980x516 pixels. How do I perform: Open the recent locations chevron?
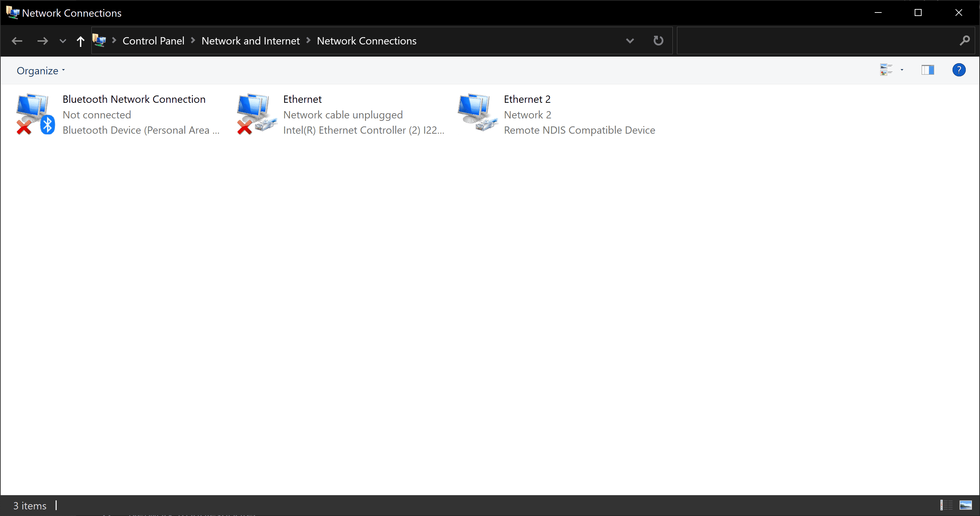point(63,41)
